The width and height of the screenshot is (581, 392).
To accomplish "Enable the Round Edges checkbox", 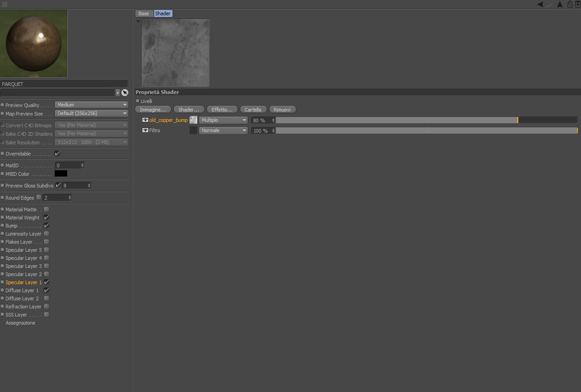I will tap(39, 197).
